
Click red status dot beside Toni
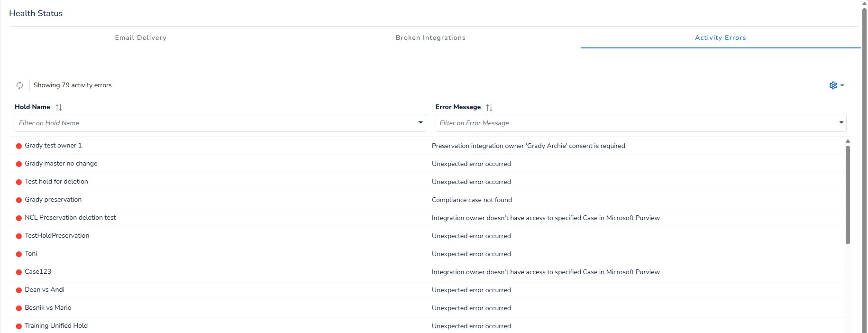point(19,254)
